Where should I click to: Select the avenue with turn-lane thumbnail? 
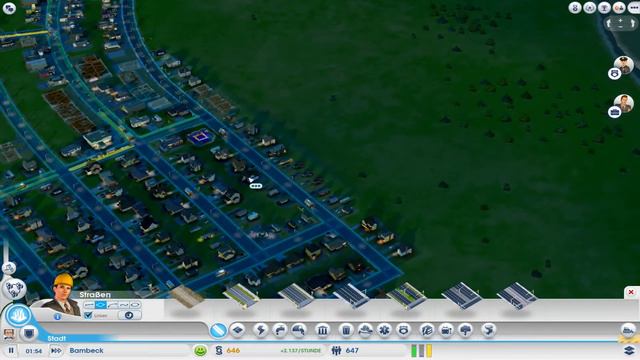pyautogui.click(x=462, y=296)
